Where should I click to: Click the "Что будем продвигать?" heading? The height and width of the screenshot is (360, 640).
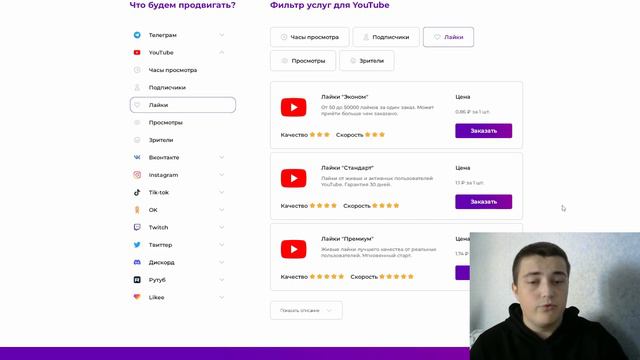pyautogui.click(x=182, y=5)
